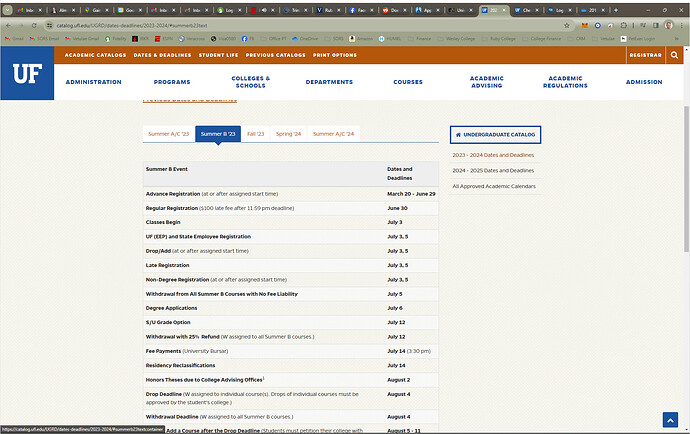Open the site search magnifier icon
This screenshot has width=690, height=434.
tap(674, 55)
